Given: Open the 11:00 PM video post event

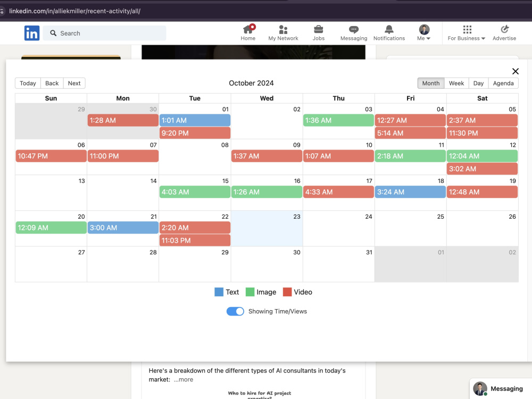Looking at the screenshot, I should [x=123, y=156].
